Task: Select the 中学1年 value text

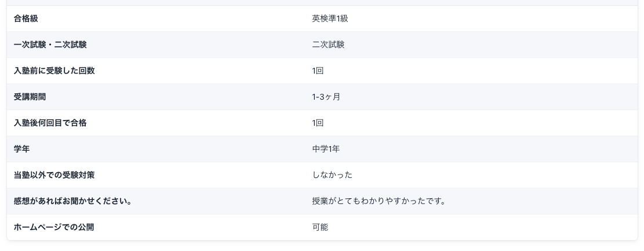Action: pyautogui.click(x=326, y=149)
